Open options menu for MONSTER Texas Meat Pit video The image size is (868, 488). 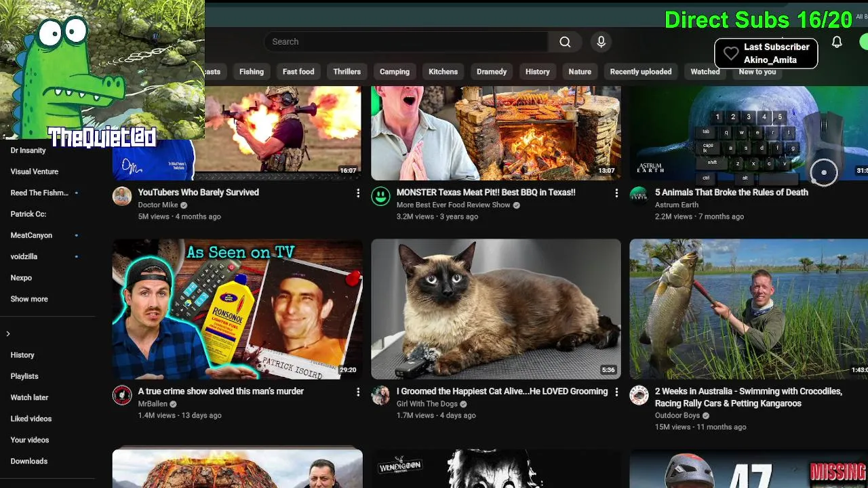(616, 193)
